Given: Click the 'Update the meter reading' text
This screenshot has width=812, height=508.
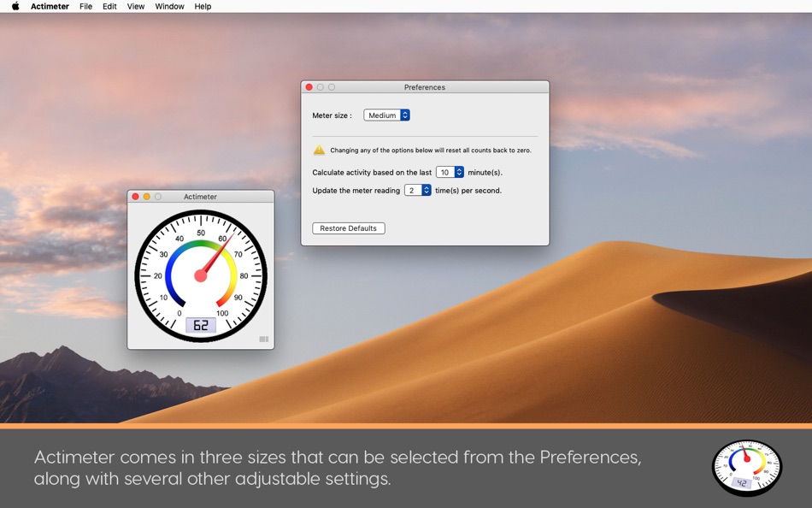Looking at the screenshot, I should coord(356,190).
